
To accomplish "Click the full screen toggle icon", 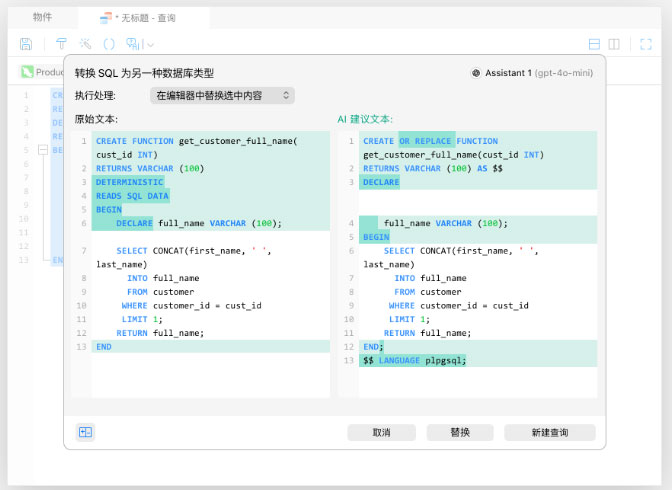I will 645,44.
